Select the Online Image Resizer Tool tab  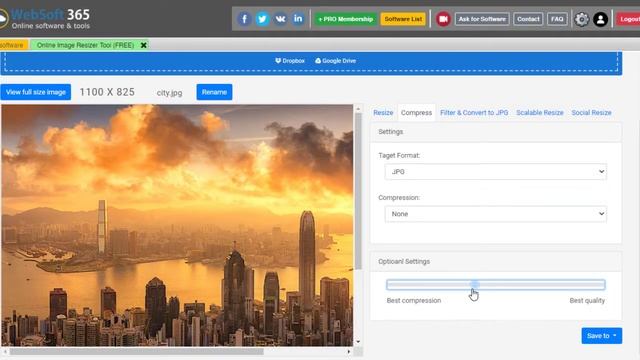click(x=85, y=45)
